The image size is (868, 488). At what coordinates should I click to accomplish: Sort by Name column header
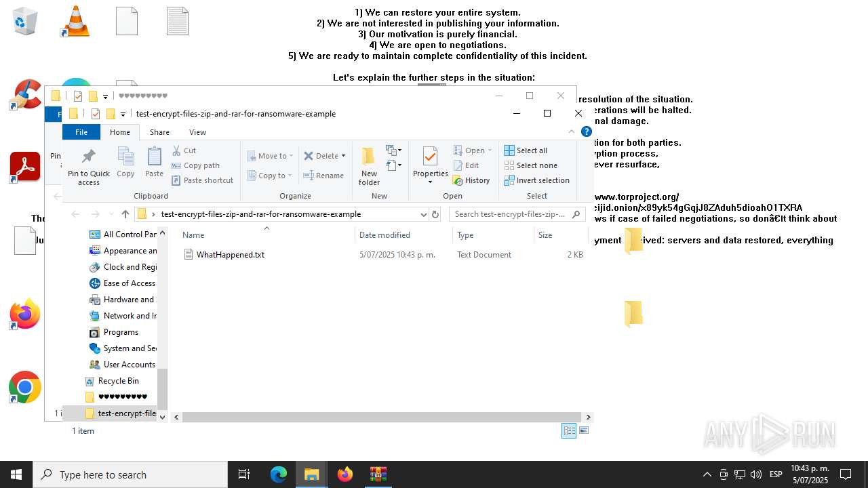tap(266, 235)
